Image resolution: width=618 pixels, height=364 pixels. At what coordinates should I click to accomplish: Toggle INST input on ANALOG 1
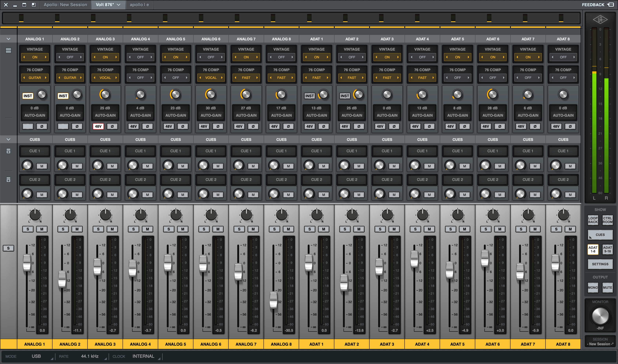(x=28, y=96)
